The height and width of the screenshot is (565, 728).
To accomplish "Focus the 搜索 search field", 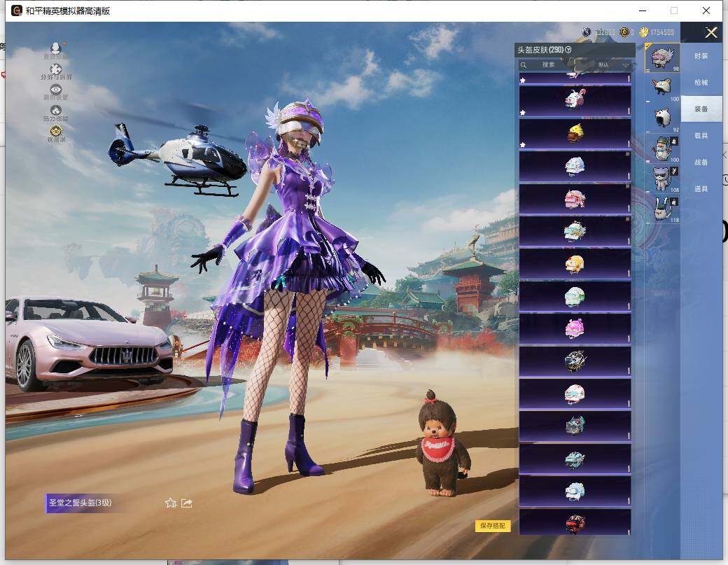I will click(549, 64).
